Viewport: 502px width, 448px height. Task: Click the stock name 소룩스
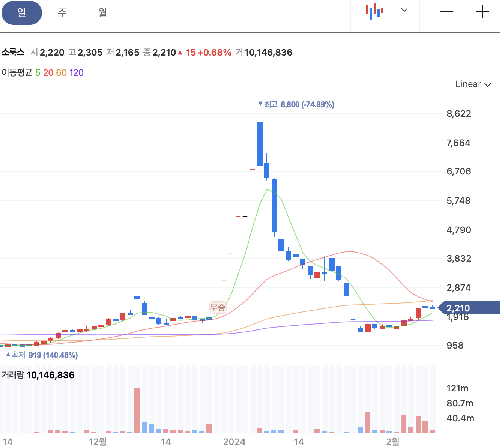pos(13,53)
